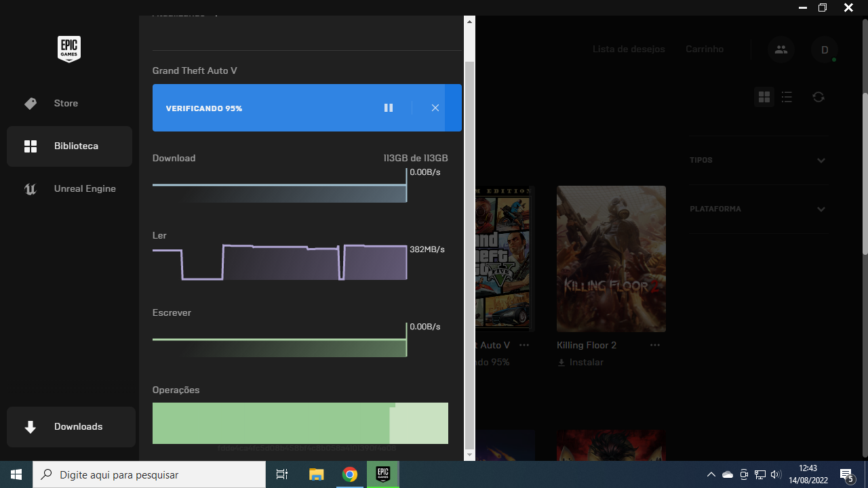868x488 pixels.
Task: Click the Verificando 95% progress bar
Action: coord(307,108)
